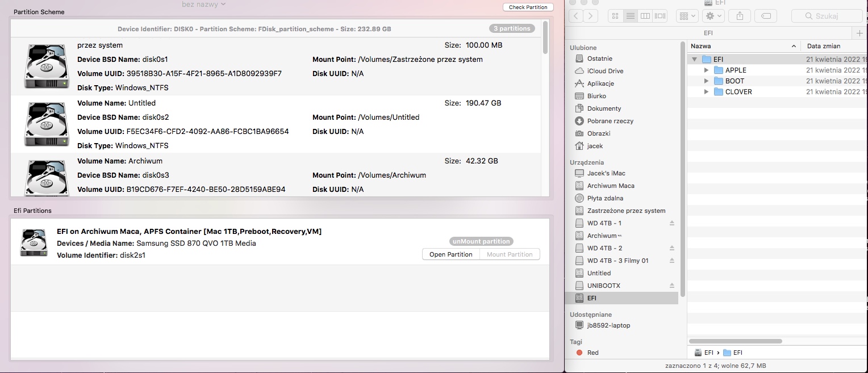Screen dimensions: 868x373
Task: Click the Edit Tags toolbar icon
Action: pyautogui.click(x=765, y=16)
